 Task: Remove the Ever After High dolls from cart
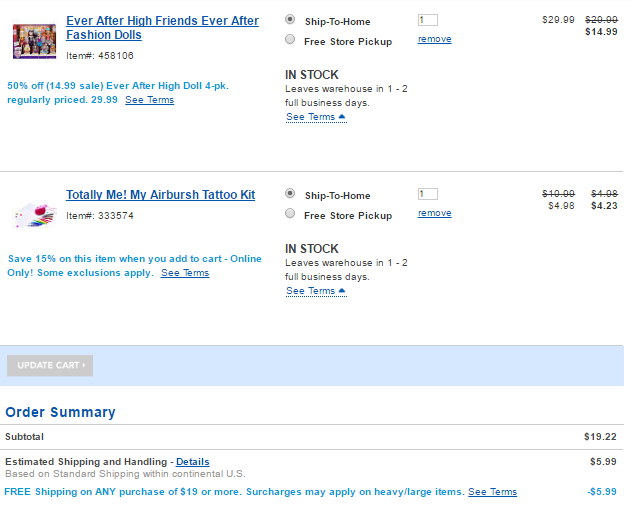(434, 39)
